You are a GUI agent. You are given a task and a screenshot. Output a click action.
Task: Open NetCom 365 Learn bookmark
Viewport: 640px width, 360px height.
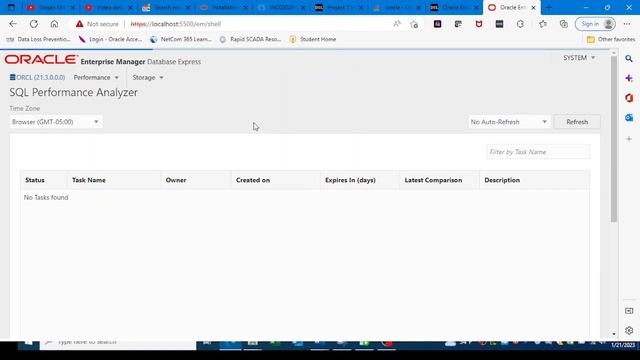(180, 39)
